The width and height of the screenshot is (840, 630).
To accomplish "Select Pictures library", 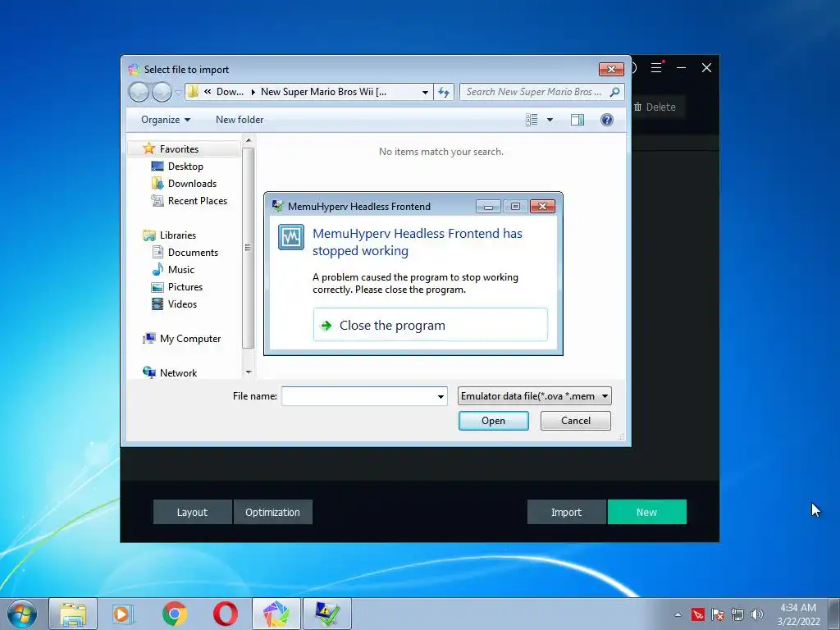I will (x=185, y=286).
